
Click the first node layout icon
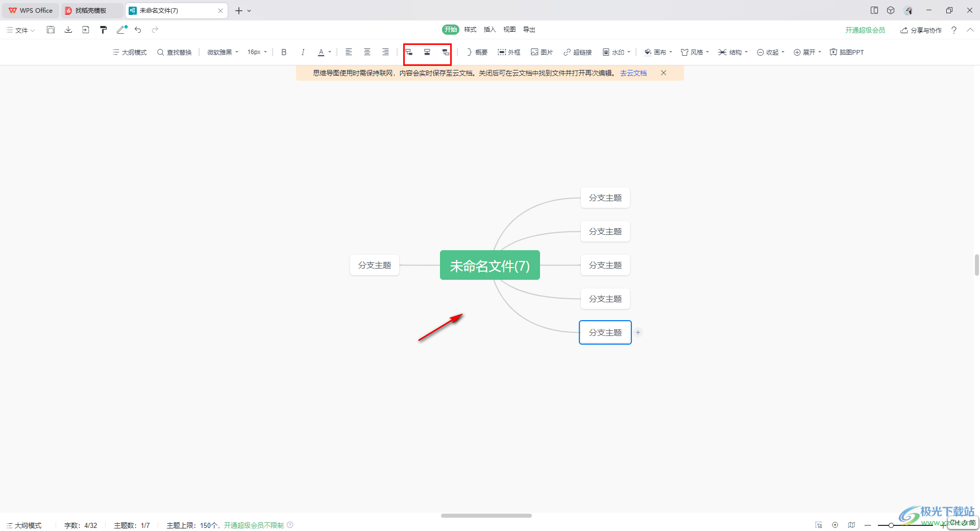pyautogui.click(x=409, y=52)
